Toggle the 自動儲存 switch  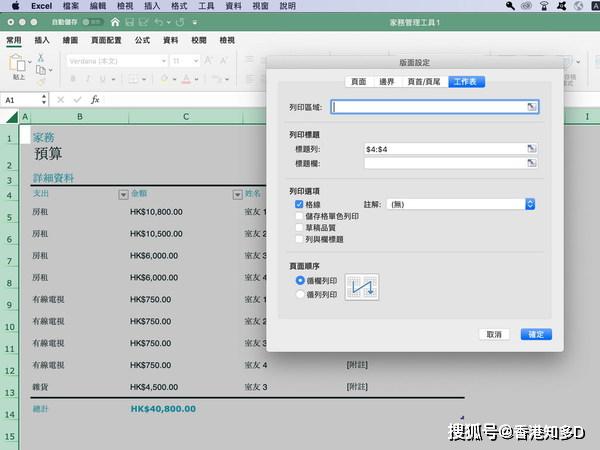pos(92,22)
